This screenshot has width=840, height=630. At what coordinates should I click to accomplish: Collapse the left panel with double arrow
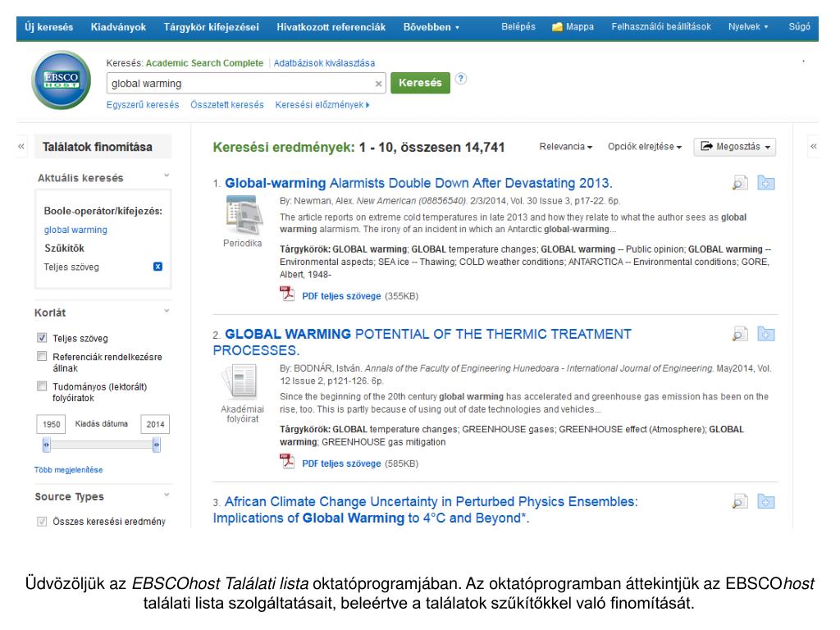[21, 146]
